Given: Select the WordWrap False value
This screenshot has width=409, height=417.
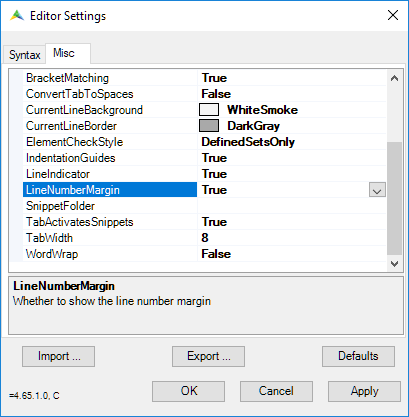Looking at the screenshot, I should click(x=292, y=254).
